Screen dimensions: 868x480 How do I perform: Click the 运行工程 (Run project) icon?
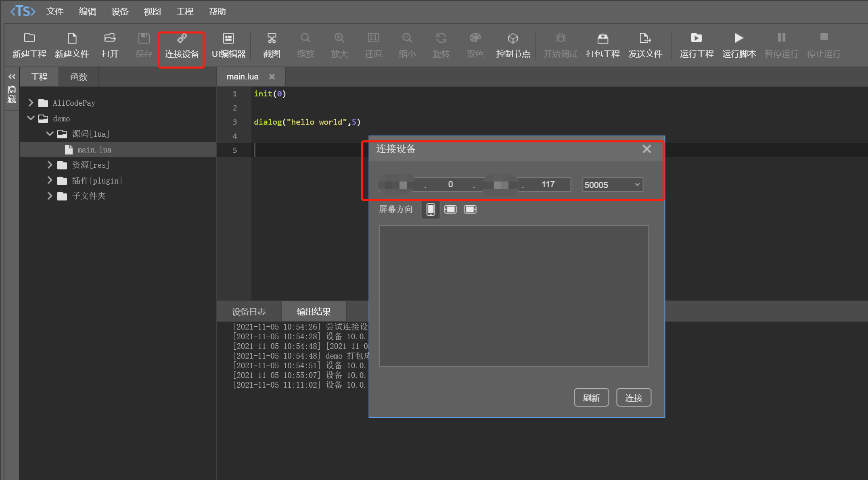[696, 38]
